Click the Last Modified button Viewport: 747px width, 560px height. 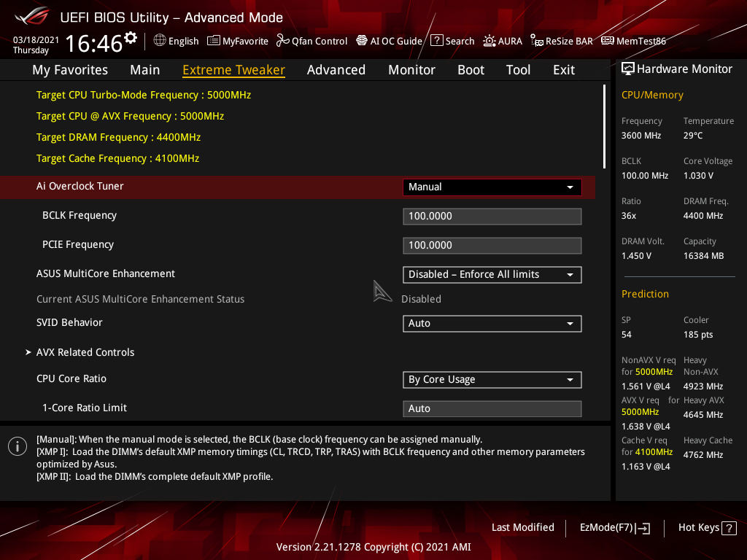522,528
